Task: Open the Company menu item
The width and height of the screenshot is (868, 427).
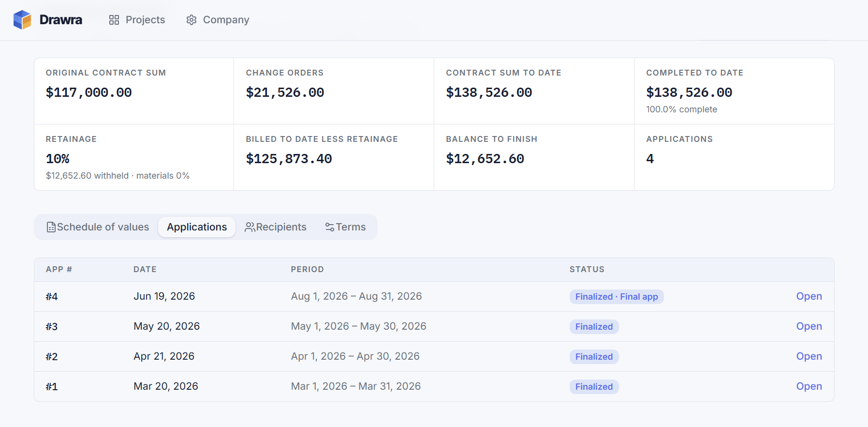Action: point(218,20)
